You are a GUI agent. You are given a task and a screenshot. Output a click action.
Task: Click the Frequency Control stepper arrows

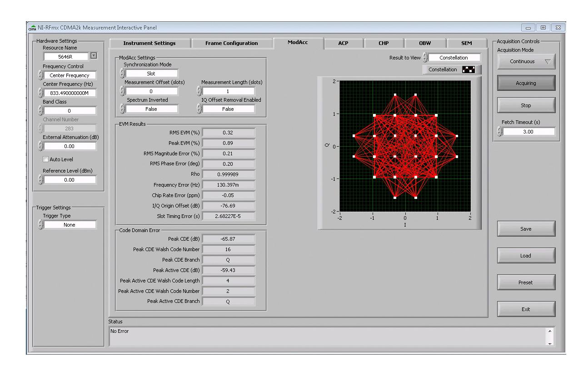(40, 75)
